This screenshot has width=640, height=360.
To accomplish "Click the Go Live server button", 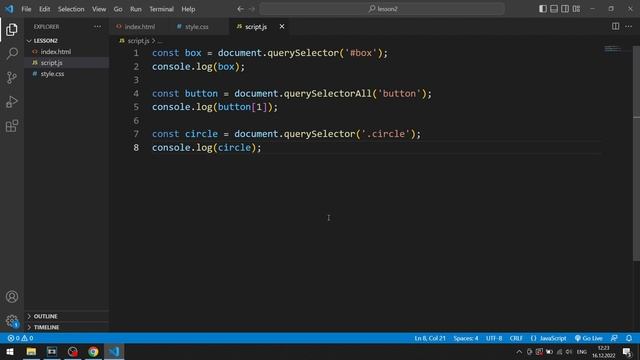I will pos(589,338).
